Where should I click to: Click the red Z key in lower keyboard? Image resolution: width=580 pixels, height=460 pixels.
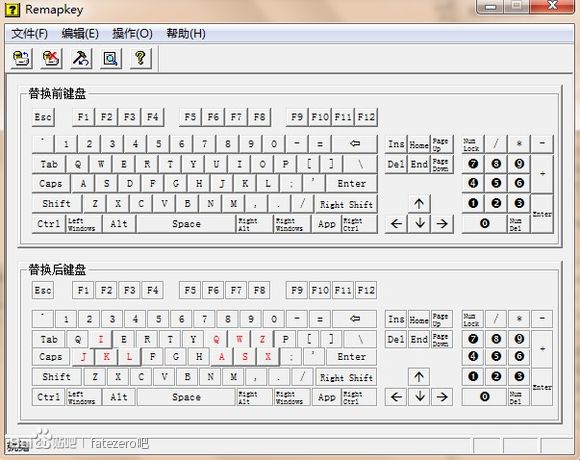[262, 339]
